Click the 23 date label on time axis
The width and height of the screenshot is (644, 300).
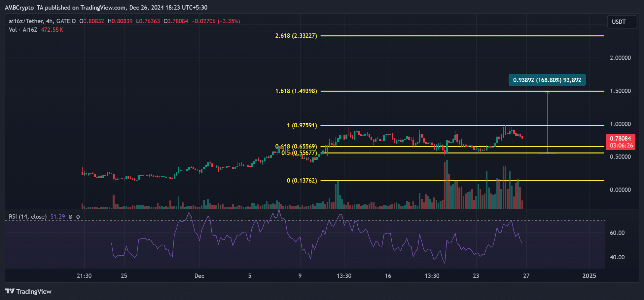tap(476, 276)
